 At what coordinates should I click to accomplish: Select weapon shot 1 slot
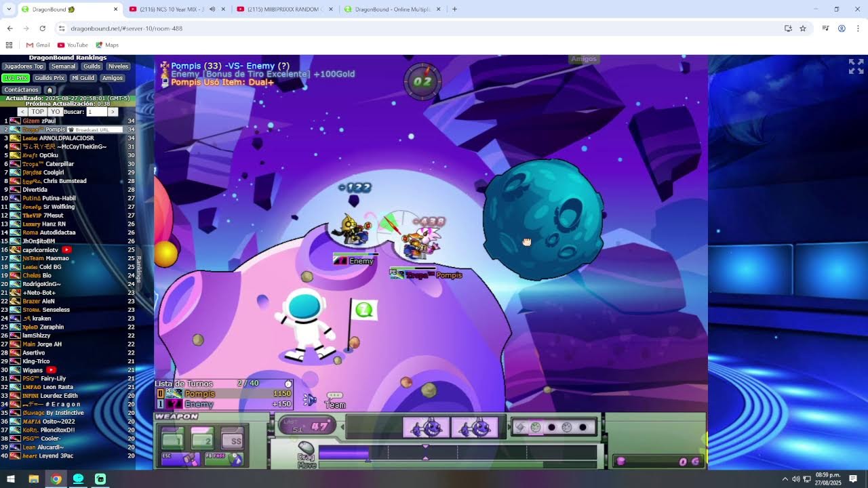(172, 439)
